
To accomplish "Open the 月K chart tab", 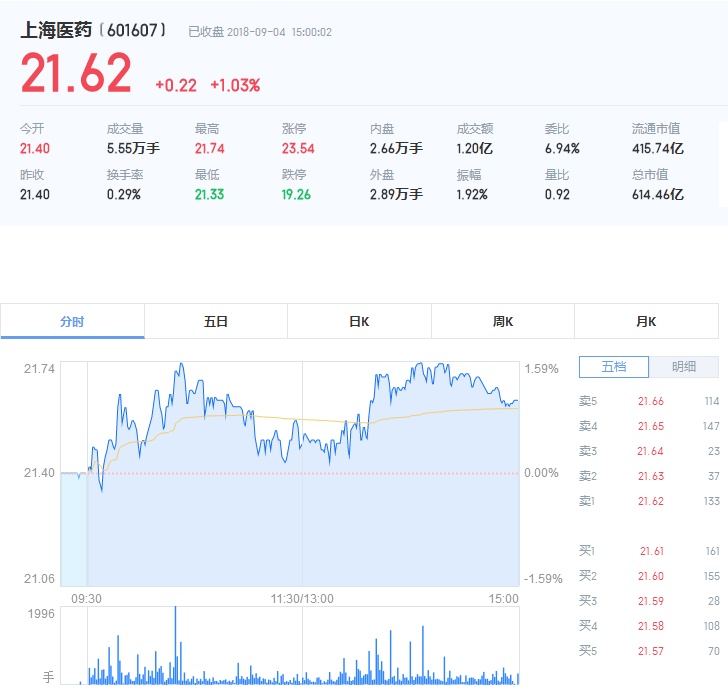I will (646, 322).
